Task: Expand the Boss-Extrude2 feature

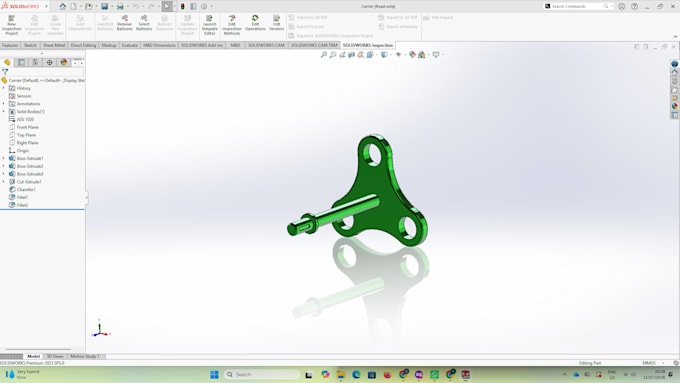Action: (x=4, y=166)
